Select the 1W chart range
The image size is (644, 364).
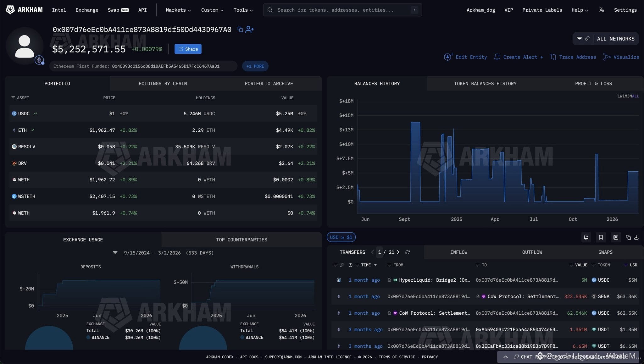pos(619,96)
